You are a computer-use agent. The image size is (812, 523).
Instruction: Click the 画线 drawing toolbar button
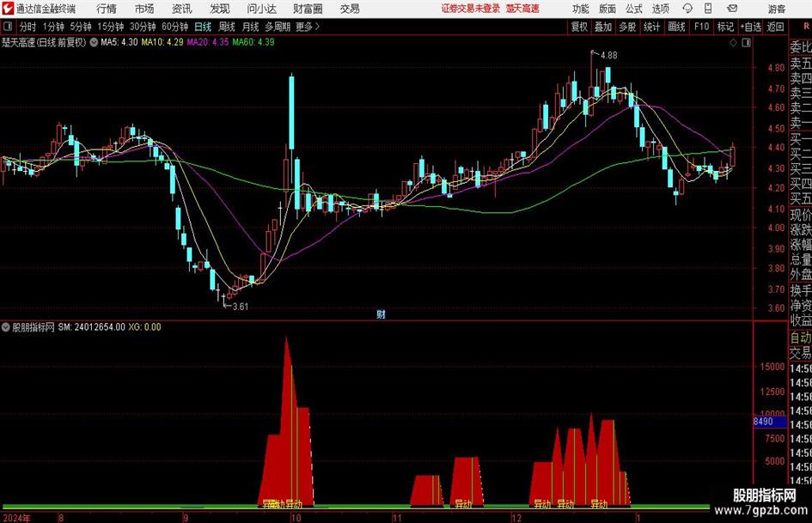pyautogui.click(x=676, y=27)
